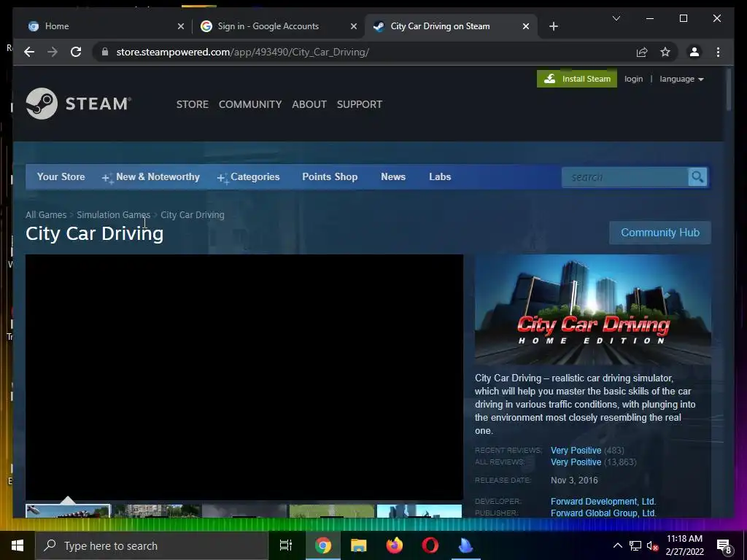Image resolution: width=747 pixels, height=560 pixels.
Task: Reload the Steam page
Action: point(76,52)
